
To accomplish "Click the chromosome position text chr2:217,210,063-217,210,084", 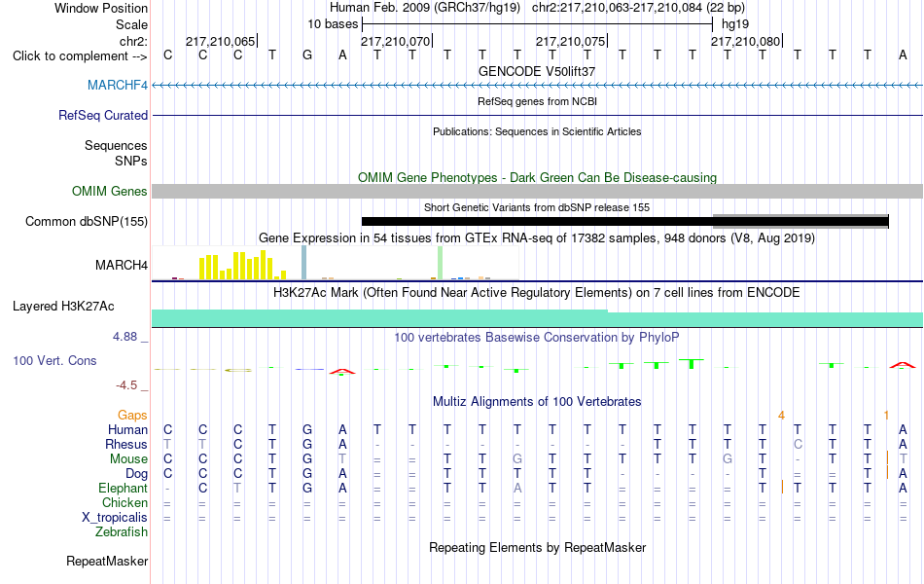I will pyautogui.click(x=617, y=8).
